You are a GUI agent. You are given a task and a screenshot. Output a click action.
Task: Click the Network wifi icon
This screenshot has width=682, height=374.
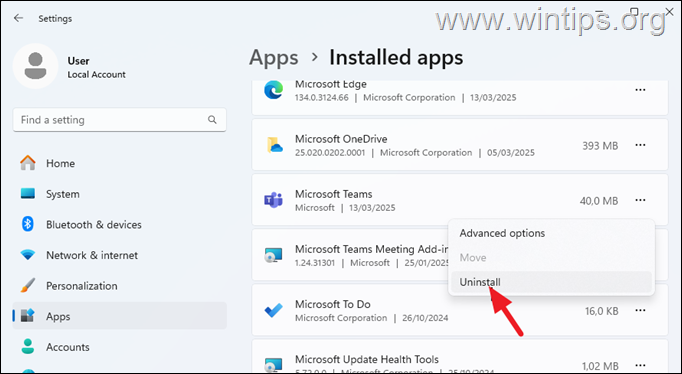click(x=28, y=255)
